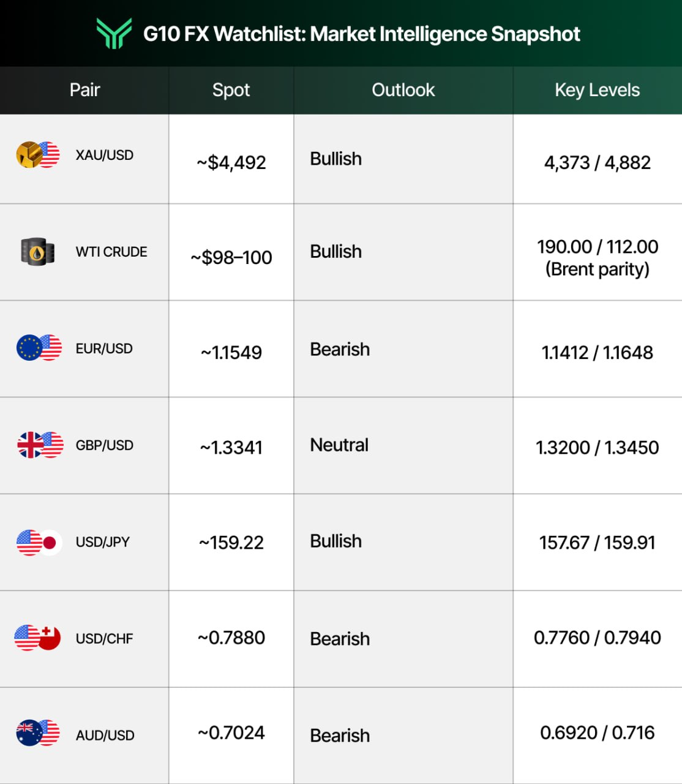682x784 pixels.
Task: Click the GBP/USD flags icon
Action: coord(40,445)
